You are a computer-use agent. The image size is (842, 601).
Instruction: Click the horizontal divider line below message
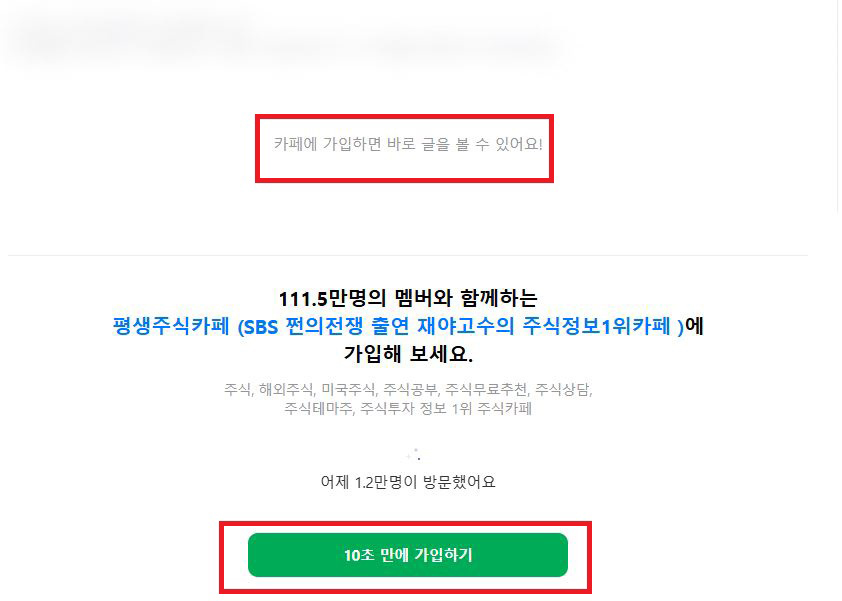[x=408, y=255]
